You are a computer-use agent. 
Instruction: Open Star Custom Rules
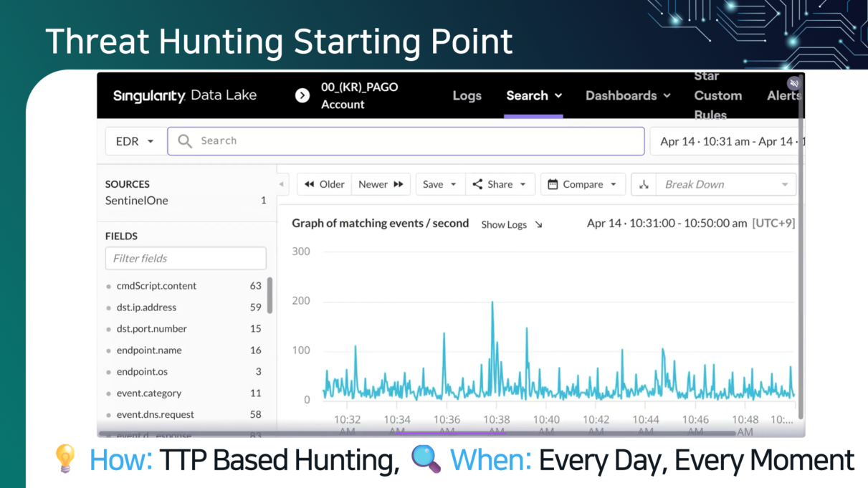pyautogui.click(x=717, y=95)
